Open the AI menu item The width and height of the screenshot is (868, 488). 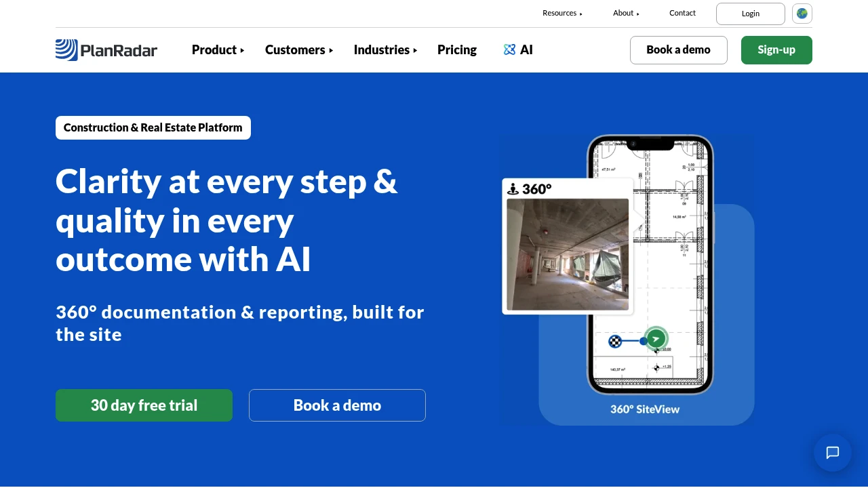click(519, 49)
